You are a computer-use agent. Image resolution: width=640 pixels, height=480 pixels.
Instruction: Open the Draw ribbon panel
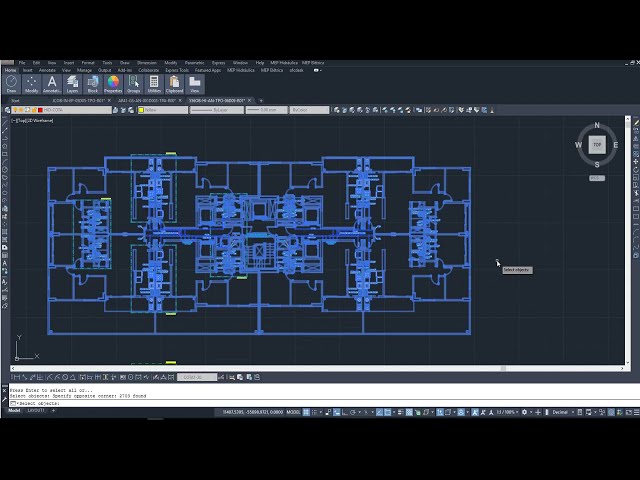pyautogui.click(x=11, y=83)
